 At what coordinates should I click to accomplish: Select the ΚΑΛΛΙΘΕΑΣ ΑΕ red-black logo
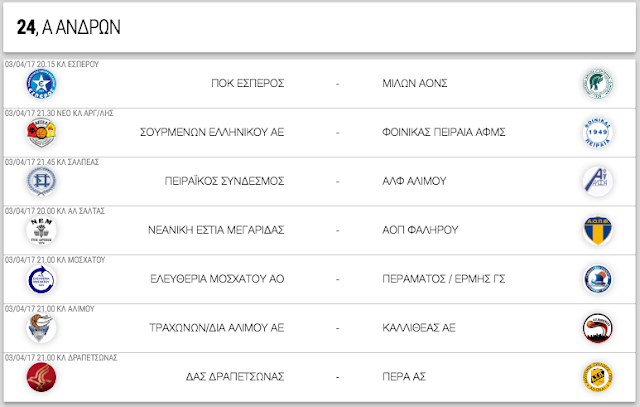tap(598, 328)
